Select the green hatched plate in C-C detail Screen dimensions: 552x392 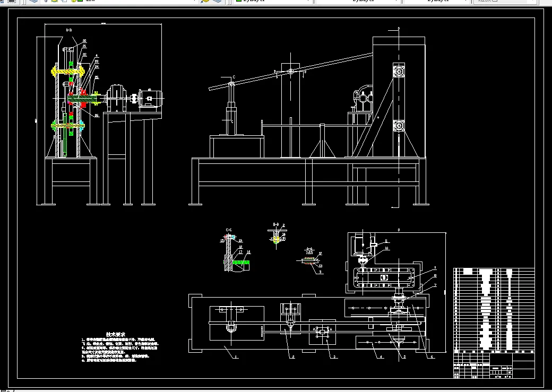point(241,263)
